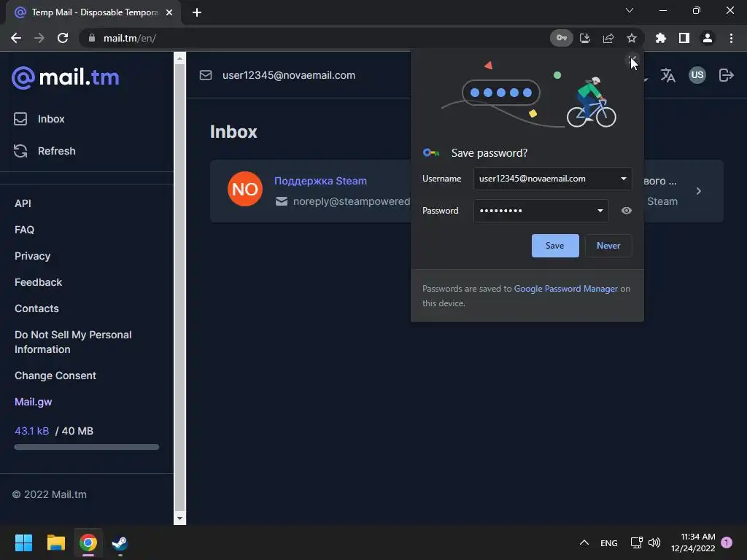Screen dimensions: 747x560
Task: Click the Chrome icon in the taskbar
Action: coord(88,542)
